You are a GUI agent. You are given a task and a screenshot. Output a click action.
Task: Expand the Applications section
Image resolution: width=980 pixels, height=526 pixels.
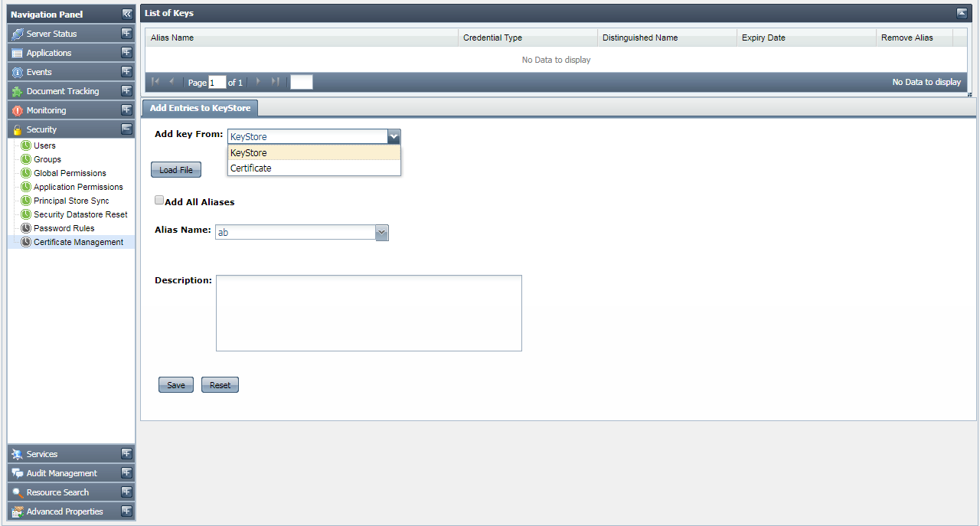tap(126, 53)
